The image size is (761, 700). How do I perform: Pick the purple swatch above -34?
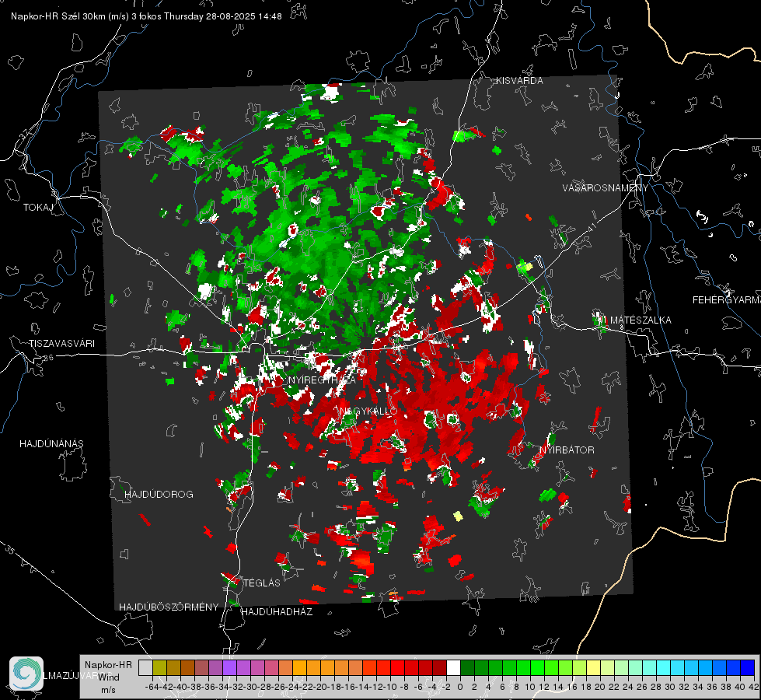[x=229, y=667]
